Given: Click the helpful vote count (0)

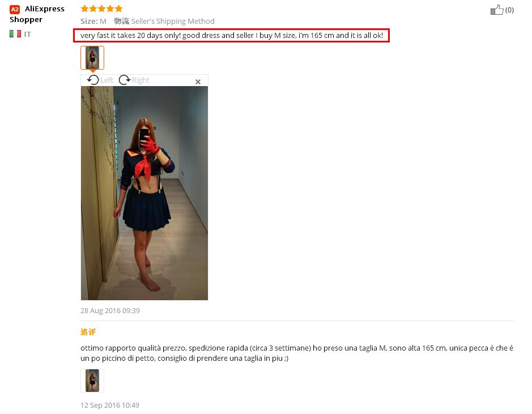Looking at the screenshot, I should click(x=509, y=10).
